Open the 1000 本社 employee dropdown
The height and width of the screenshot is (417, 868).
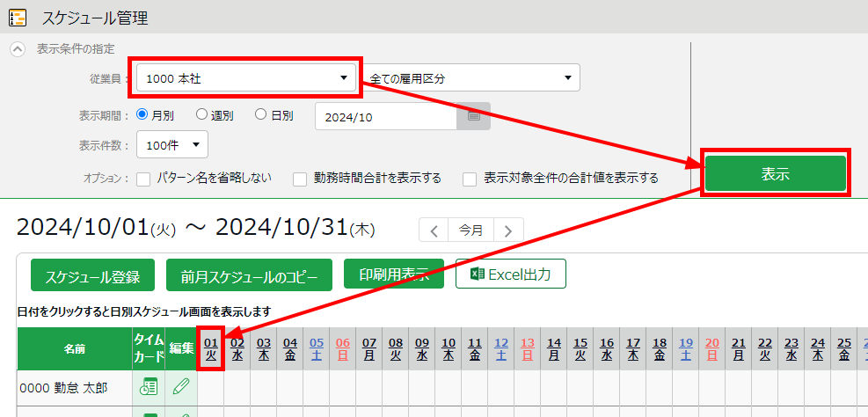coord(246,78)
